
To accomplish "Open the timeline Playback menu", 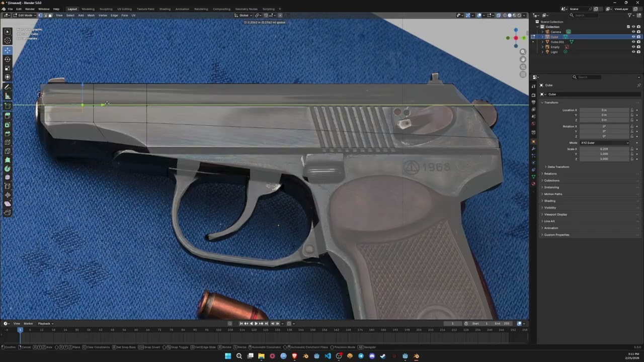I will (45, 323).
